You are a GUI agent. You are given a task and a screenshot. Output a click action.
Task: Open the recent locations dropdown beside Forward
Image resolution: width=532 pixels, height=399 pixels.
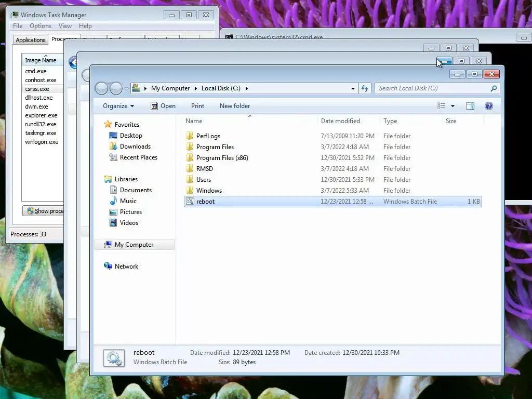point(126,88)
